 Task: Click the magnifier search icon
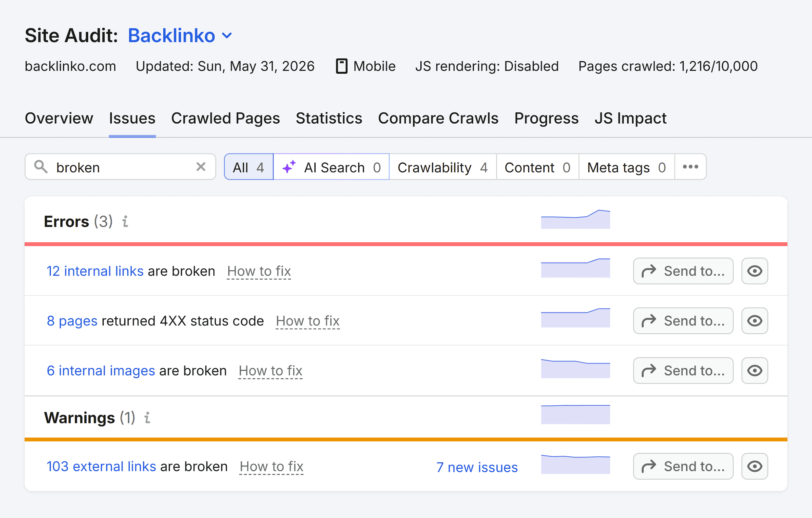41,167
